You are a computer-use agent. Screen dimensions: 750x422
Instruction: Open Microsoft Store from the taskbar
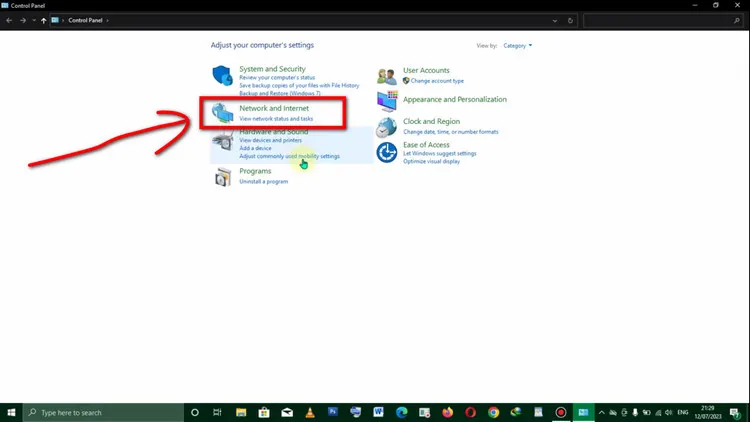pyautogui.click(x=264, y=412)
